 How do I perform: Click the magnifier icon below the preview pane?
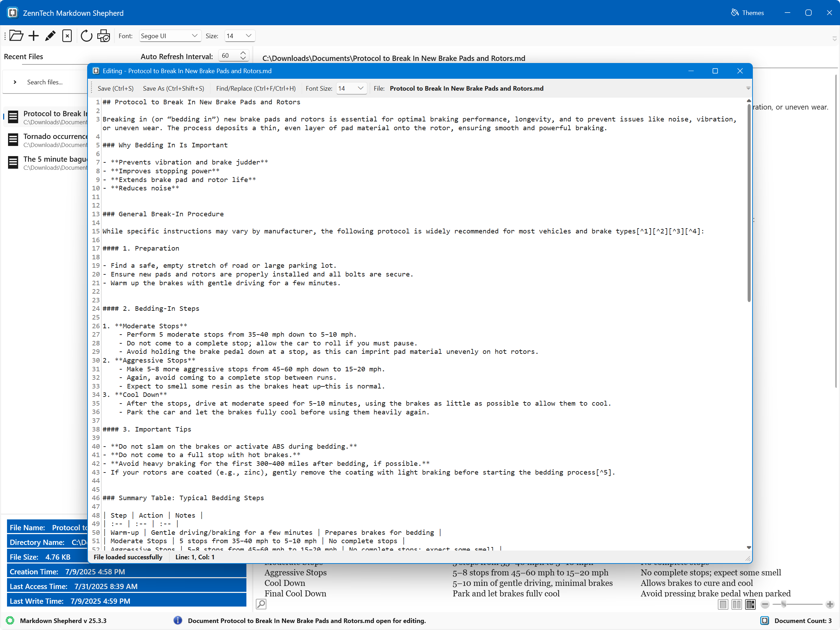pyautogui.click(x=261, y=604)
